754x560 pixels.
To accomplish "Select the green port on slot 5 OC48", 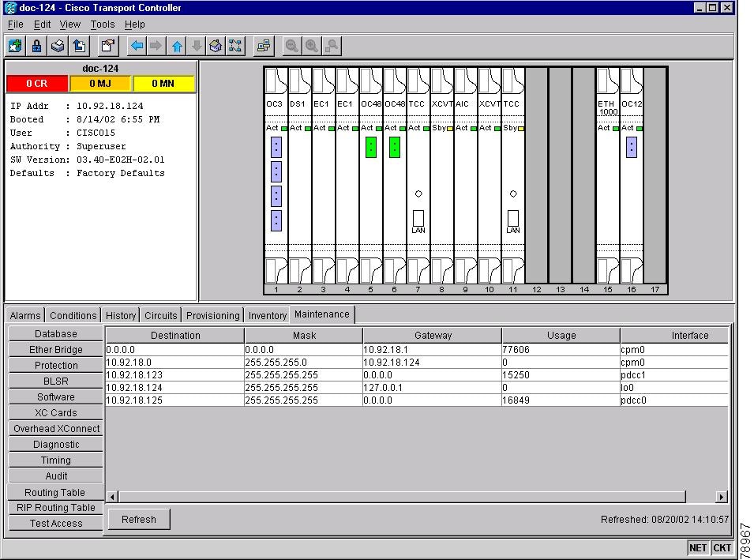I will click(x=371, y=147).
